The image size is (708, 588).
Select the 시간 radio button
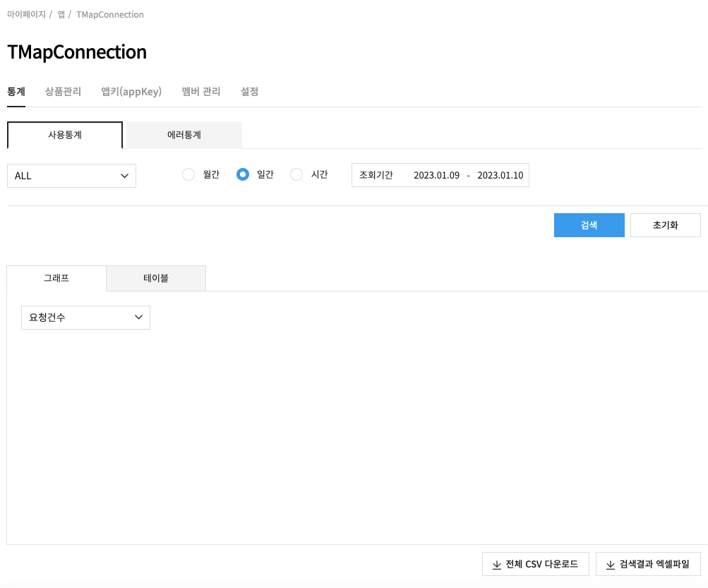click(296, 174)
